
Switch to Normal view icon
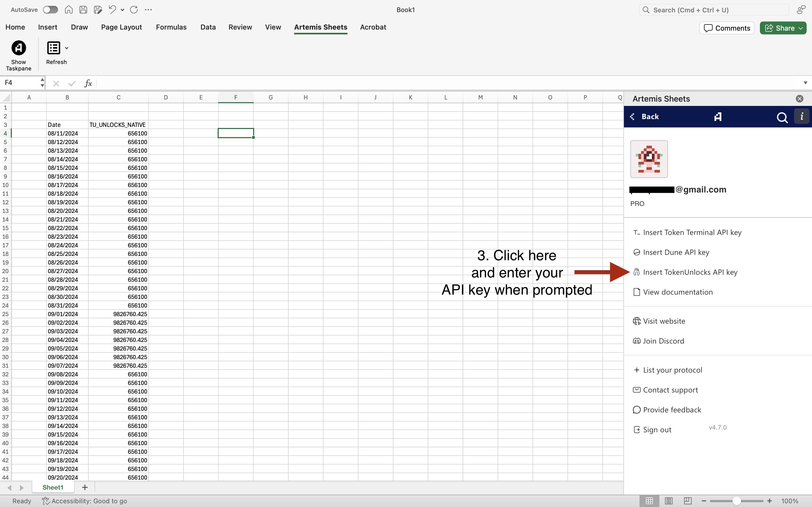649,501
